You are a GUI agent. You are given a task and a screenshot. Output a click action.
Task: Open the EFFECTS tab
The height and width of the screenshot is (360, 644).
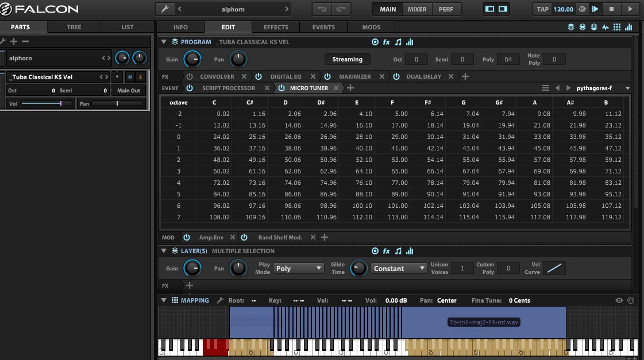click(276, 27)
